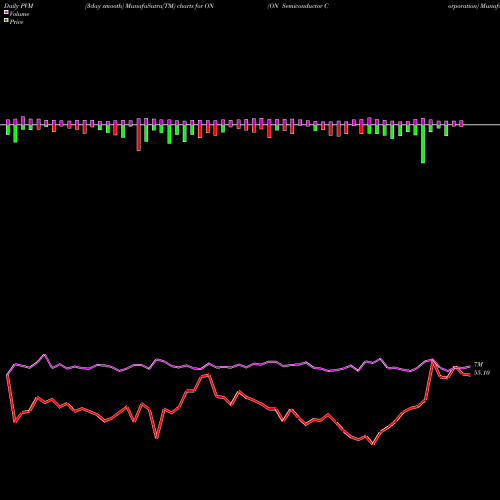Click the Volume legend color swatch

6,13
